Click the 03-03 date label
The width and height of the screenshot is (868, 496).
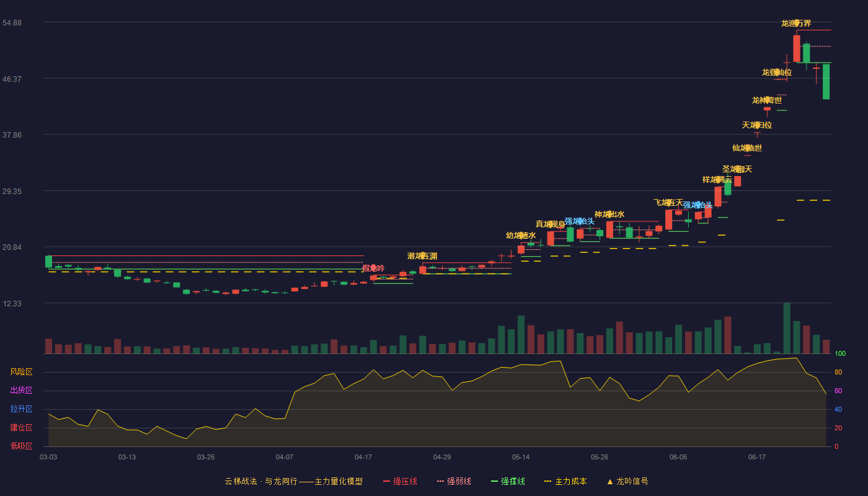coord(48,457)
